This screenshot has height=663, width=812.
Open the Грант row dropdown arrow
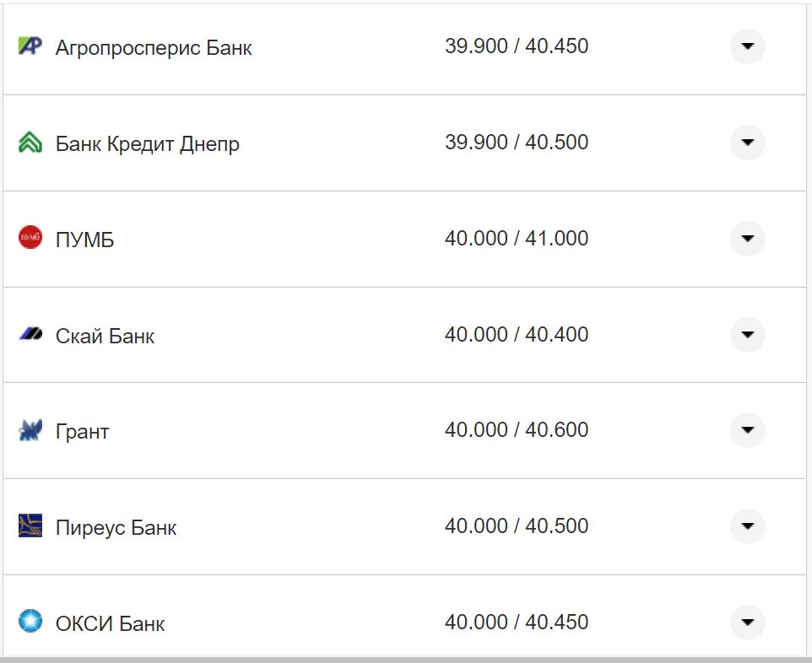(x=747, y=431)
